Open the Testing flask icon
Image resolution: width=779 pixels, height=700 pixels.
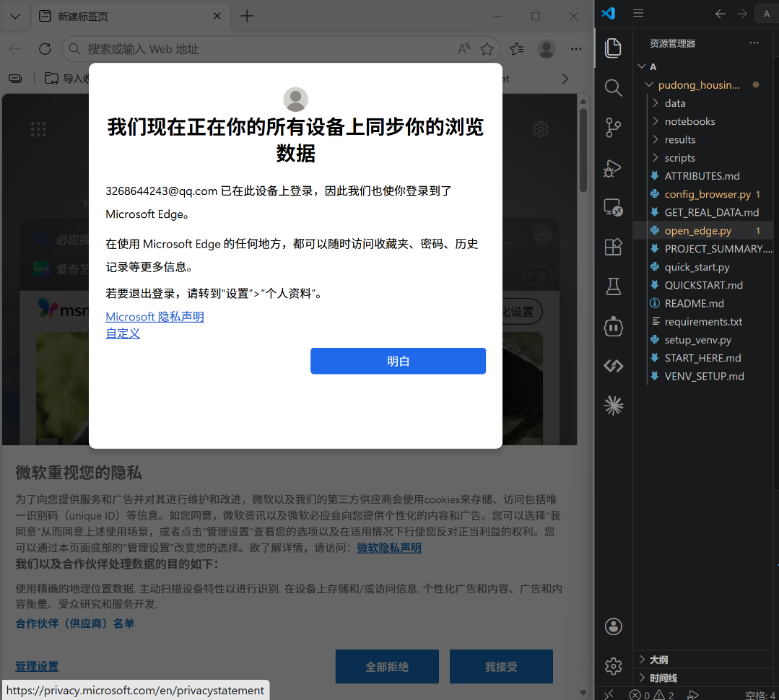pos(613,286)
